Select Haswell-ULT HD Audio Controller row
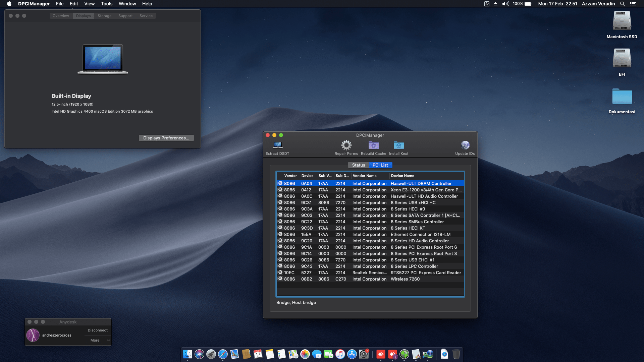Viewport: 644px width, 362px height. [x=370, y=196]
